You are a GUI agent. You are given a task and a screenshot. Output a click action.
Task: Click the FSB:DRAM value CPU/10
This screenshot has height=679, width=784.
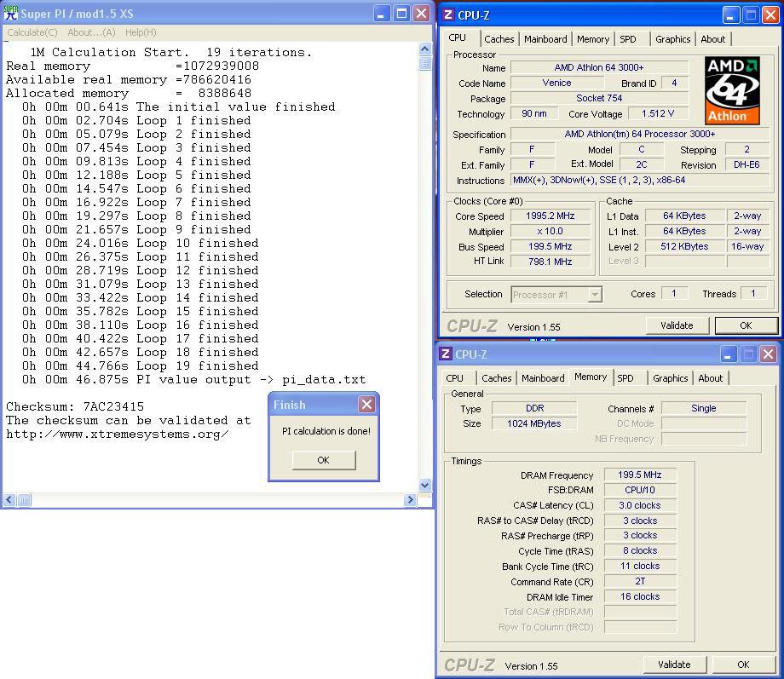point(640,490)
